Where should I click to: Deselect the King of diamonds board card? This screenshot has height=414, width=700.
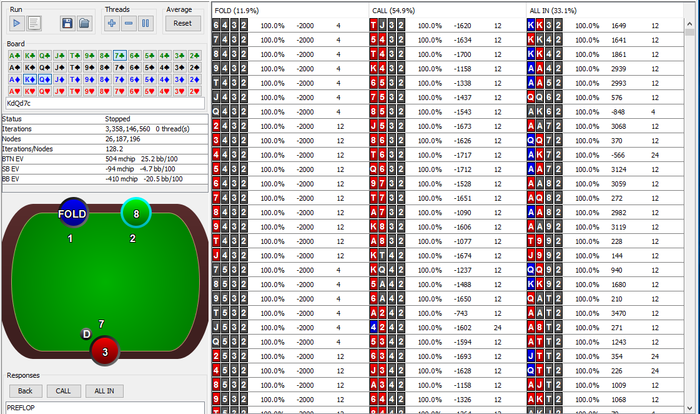29,79
